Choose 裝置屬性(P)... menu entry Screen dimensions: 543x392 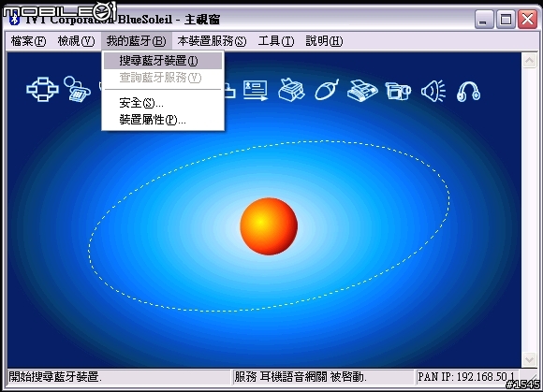click(163, 120)
